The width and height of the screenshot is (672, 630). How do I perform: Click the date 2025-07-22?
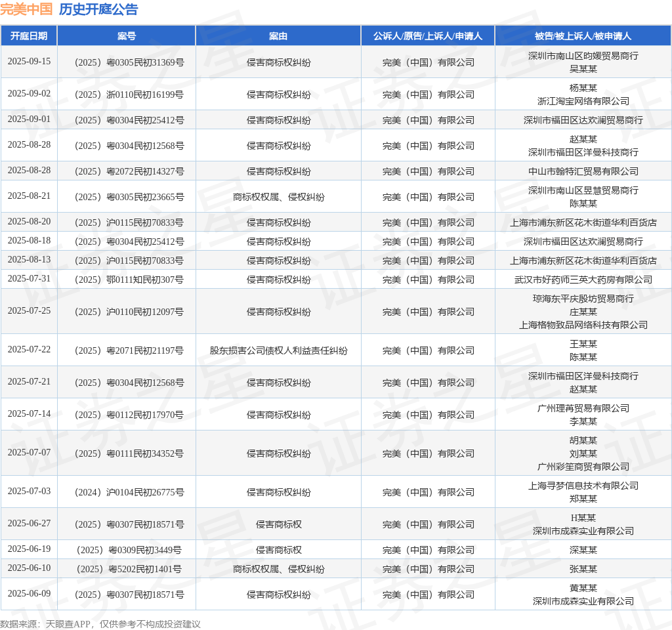[29, 349]
